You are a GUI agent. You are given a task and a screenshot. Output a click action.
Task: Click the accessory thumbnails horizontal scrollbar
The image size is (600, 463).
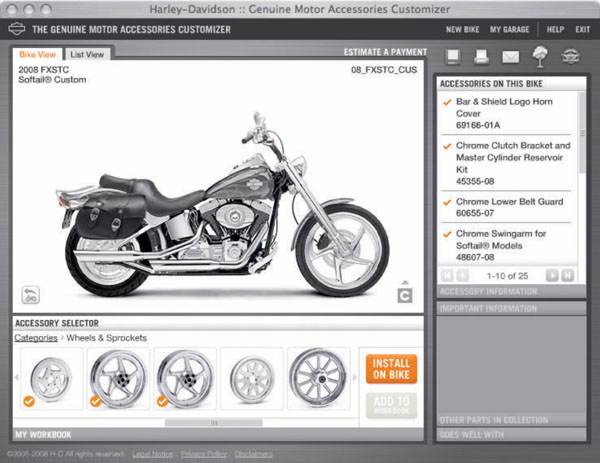214,423
